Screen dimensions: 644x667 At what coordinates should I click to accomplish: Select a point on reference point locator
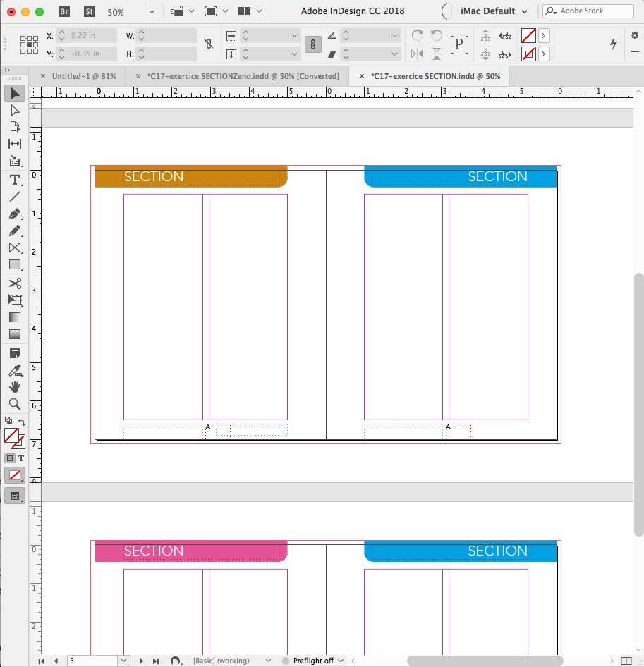(x=29, y=44)
